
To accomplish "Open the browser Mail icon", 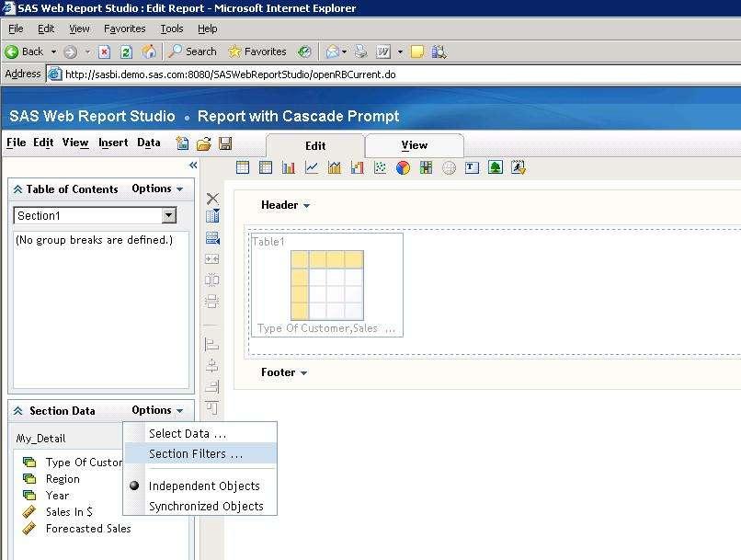I will click(x=333, y=51).
